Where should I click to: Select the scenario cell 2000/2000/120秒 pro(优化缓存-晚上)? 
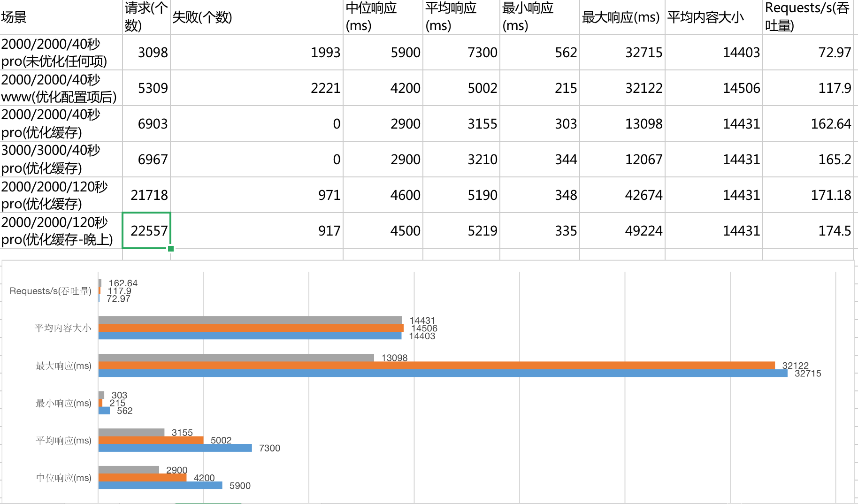61,230
